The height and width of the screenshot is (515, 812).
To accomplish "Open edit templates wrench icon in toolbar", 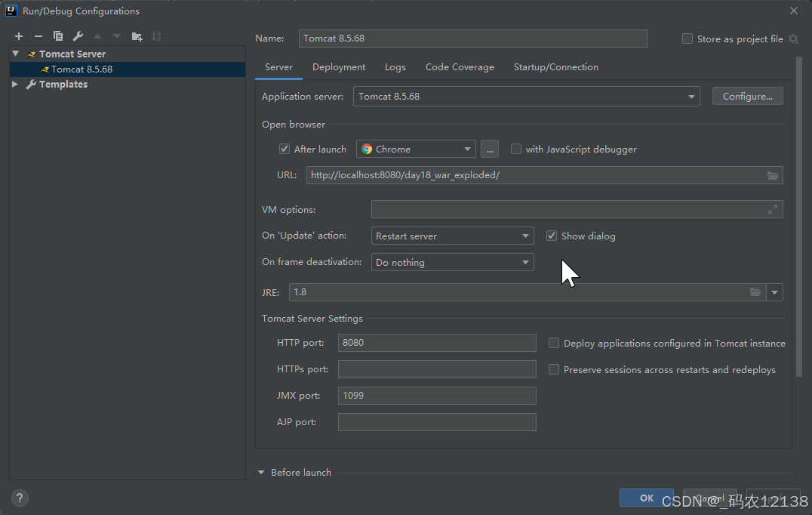I will pos(78,36).
